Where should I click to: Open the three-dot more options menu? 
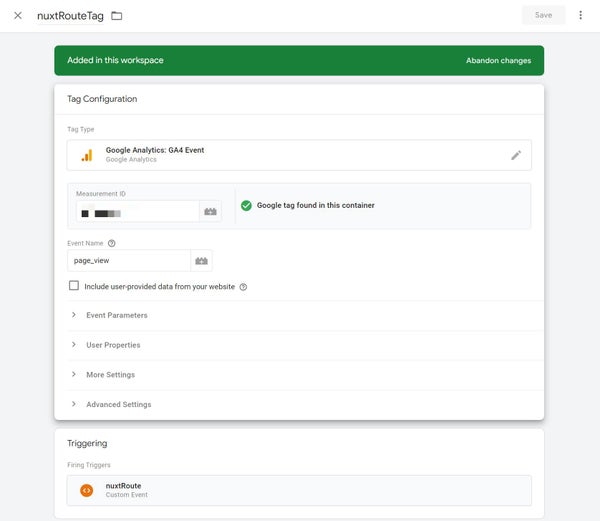[580, 15]
